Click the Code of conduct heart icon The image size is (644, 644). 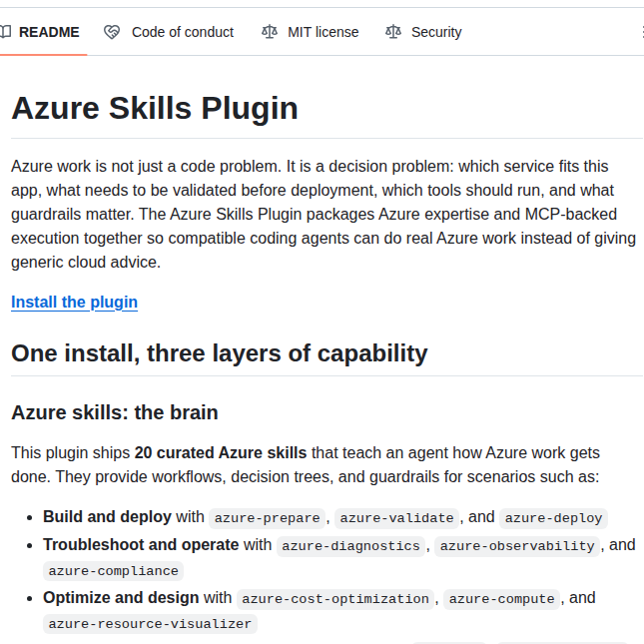pyautogui.click(x=111, y=32)
